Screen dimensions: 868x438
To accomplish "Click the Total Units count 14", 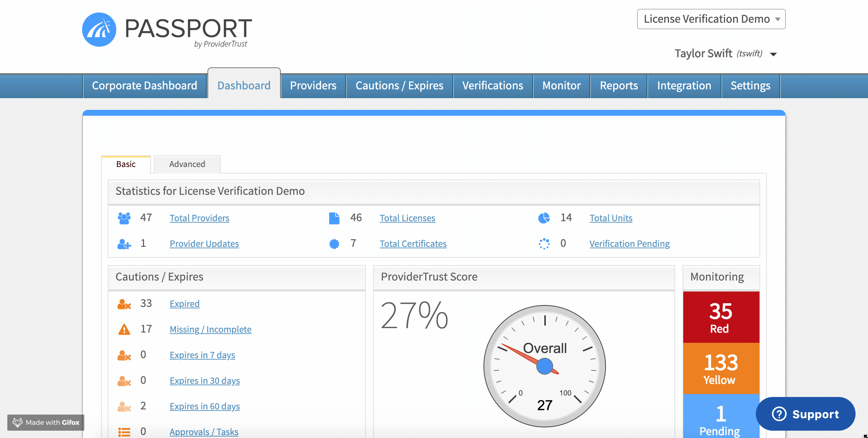I will pyautogui.click(x=566, y=218).
